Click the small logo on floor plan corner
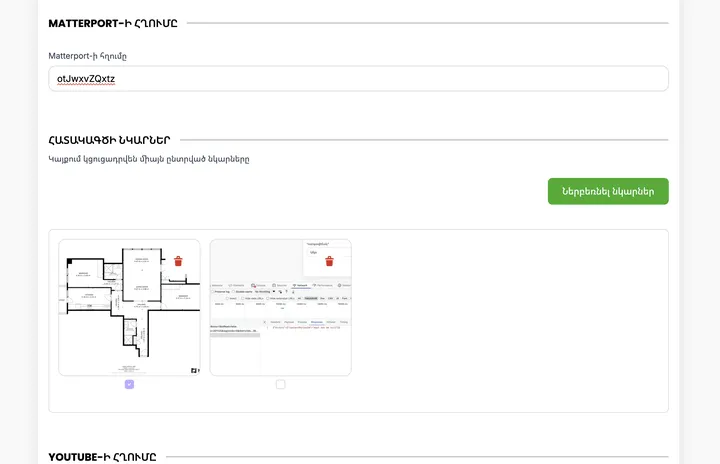The width and height of the screenshot is (720, 464). click(x=193, y=370)
